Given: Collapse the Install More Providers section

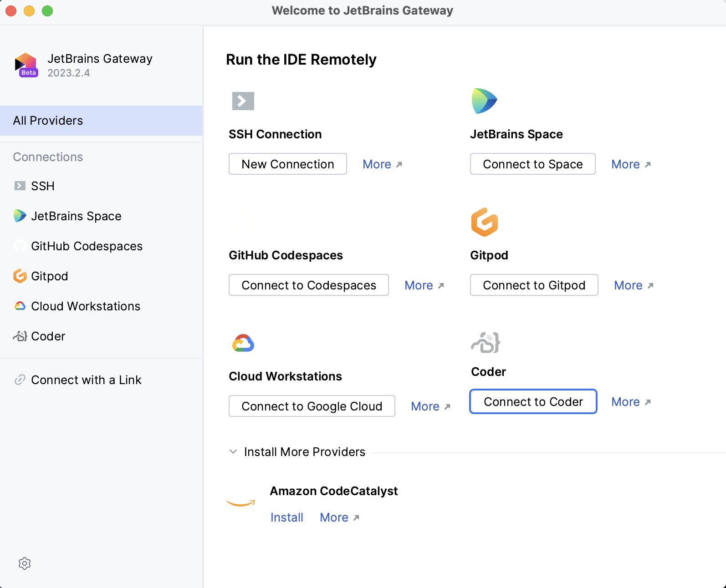Looking at the screenshot, I should coord(233,452).
